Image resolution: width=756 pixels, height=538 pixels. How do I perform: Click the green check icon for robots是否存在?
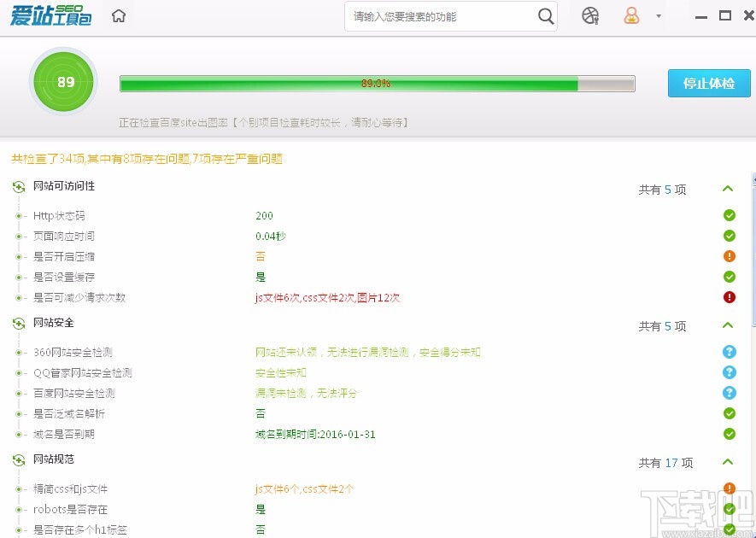[729, 509]
